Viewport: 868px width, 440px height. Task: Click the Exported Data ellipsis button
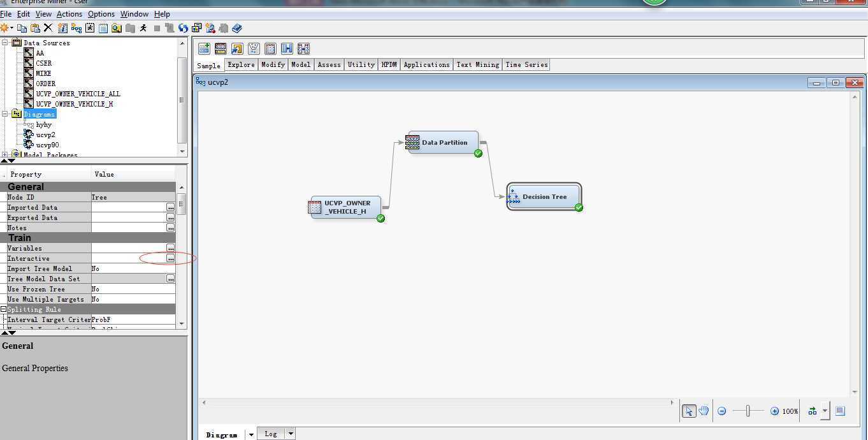pyautogui.click(x=171, y=217)
